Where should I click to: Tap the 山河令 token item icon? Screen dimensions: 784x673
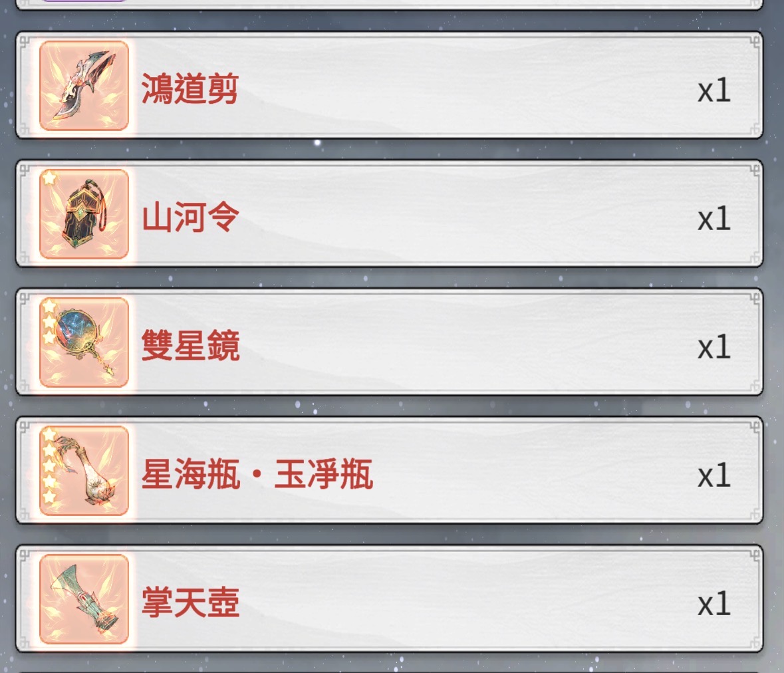pos(84,214)
